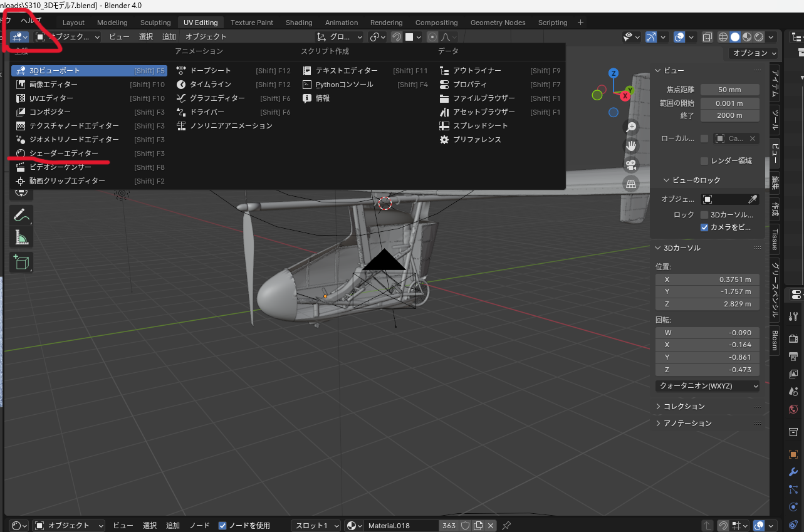Open the クォータニオン(WXYZ) rotation mode dropdown
Viewport: 804px width, 532px height.
707,386
